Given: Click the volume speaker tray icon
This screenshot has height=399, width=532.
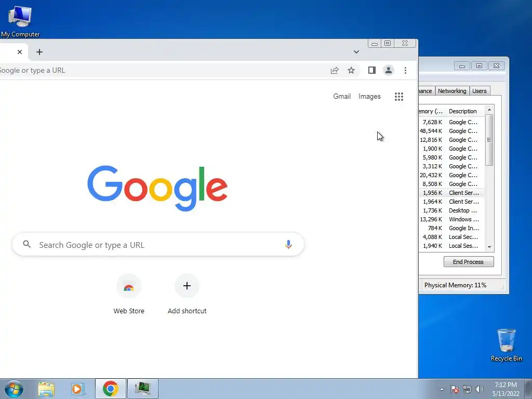Looking at the screenshot, I should click(x=480, y=389).
